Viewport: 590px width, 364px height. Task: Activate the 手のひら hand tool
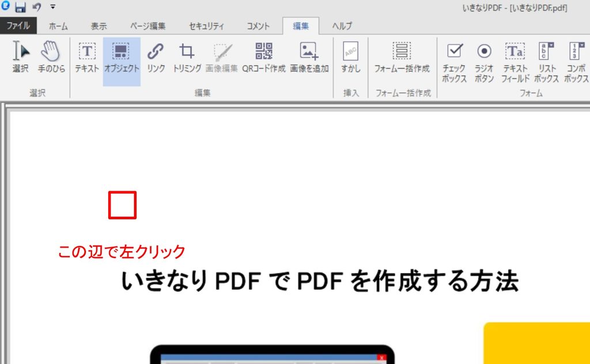click(x=51, y=57)
